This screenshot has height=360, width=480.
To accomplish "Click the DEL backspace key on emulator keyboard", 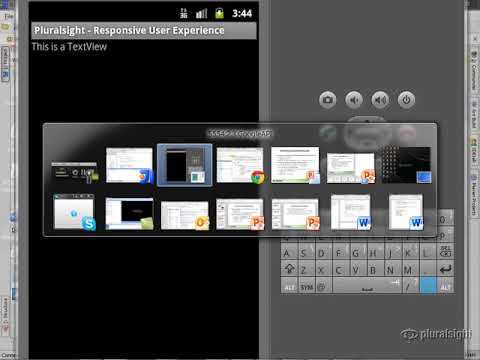I will pyautogui.click(x=445, y=252).
